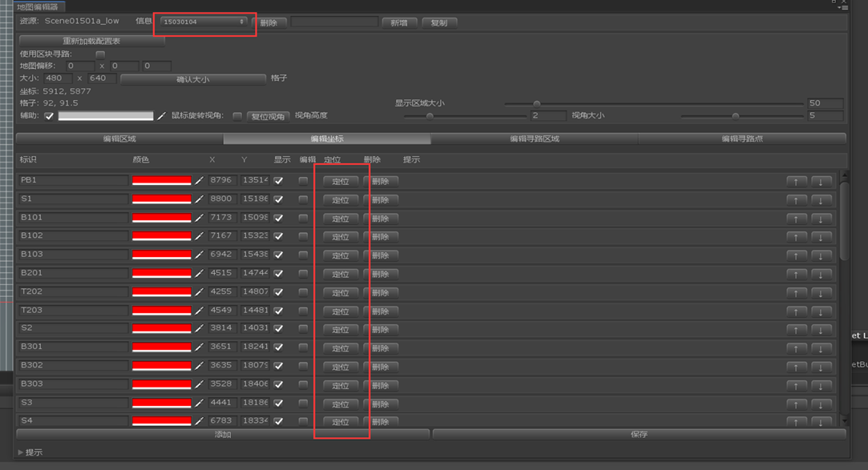Screen dimensions: 868x470
Task: Enable the 编辑 checkbox for row S2
Action: pos(303,328)
